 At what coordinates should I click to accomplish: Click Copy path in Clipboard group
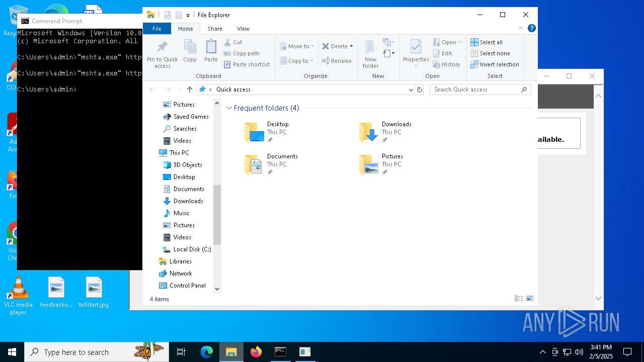[242, 53]
